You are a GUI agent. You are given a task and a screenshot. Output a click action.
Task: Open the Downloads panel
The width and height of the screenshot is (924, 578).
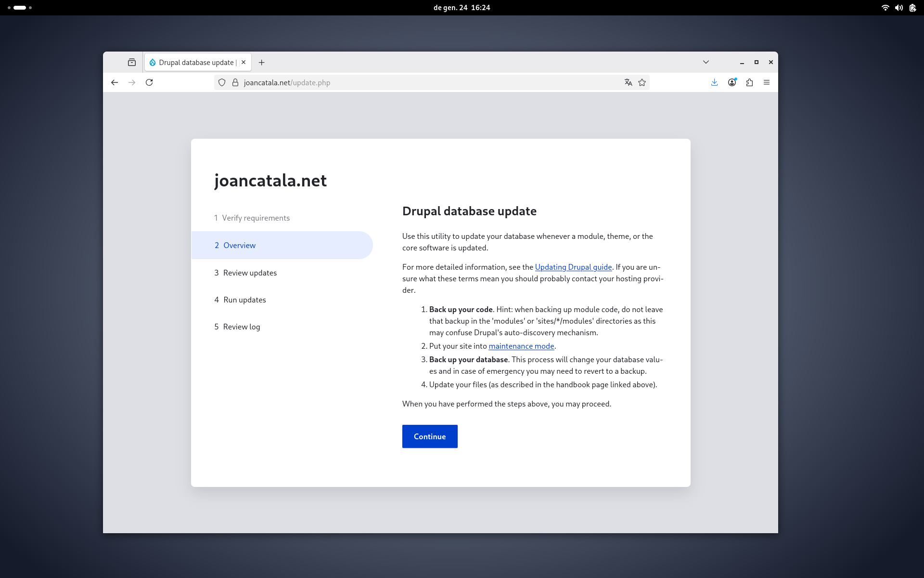click(714, 82)
